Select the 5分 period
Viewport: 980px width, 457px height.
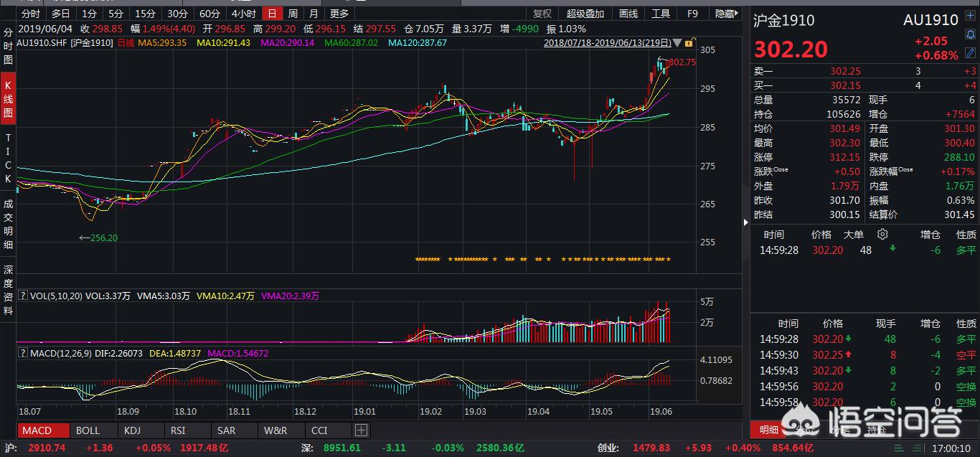(116, 14)
